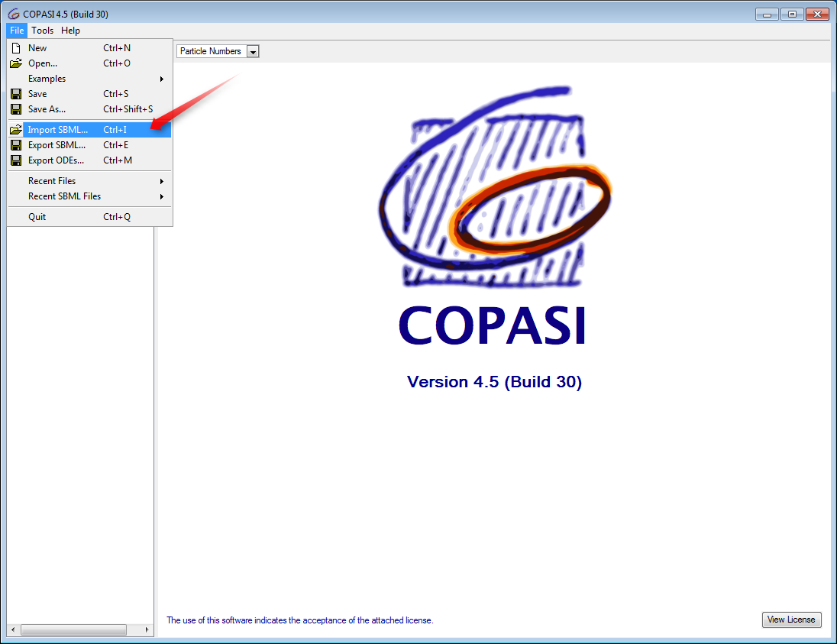Image resolution: width=837 pixels, height=644 pixels.
Task: Click the Export ODEs floppy icon
Action: (x=16, y=160)
